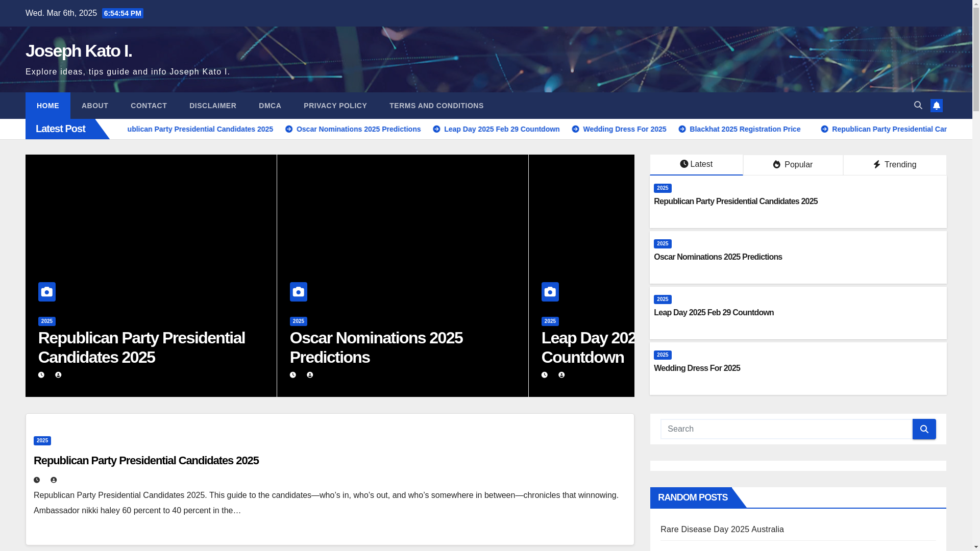Open Oscar Nominations 2025 Predictions slide title
The height and width of the screenshot is (551, 980).
pyautogui.click(x=376, y=347)
